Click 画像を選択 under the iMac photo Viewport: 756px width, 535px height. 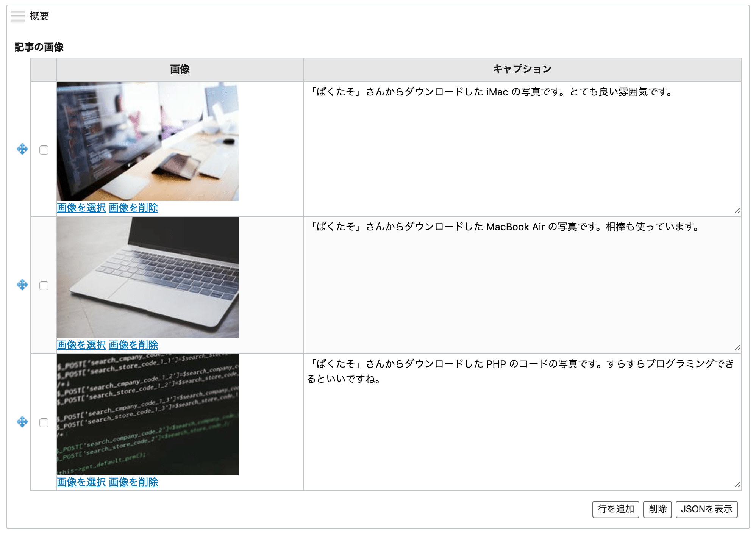pyautogui.click(x=81, y=208)
